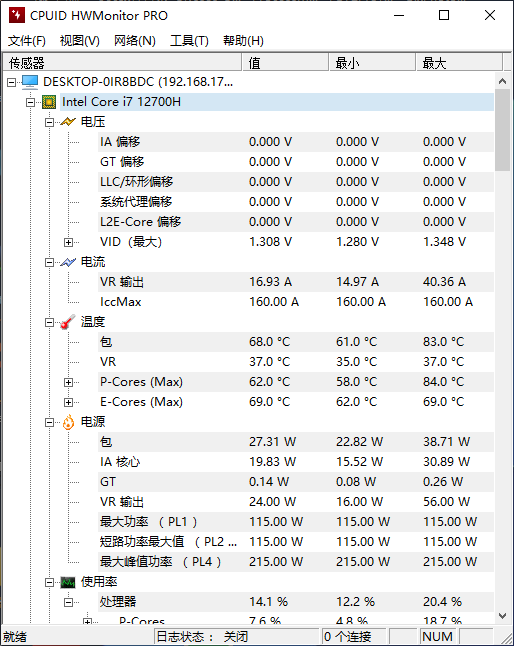Expand the E-Cores (Max) temperature entry

(x=68, y=402)
